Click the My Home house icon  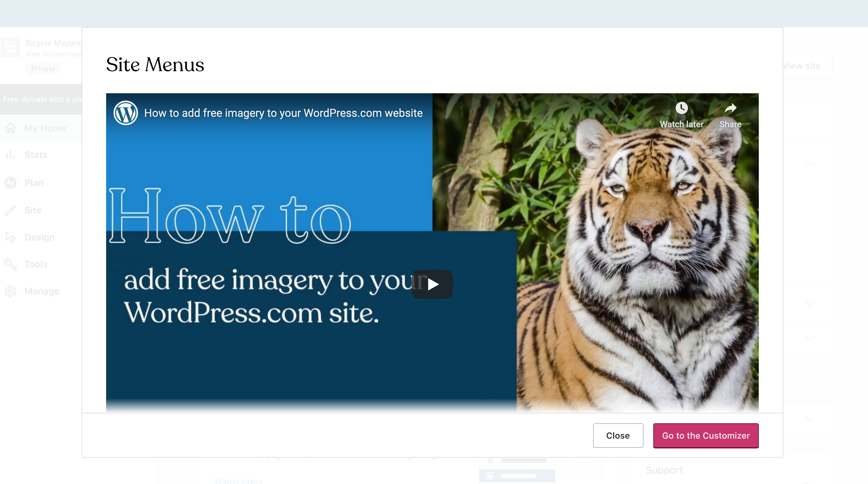[x=10, y=128]
